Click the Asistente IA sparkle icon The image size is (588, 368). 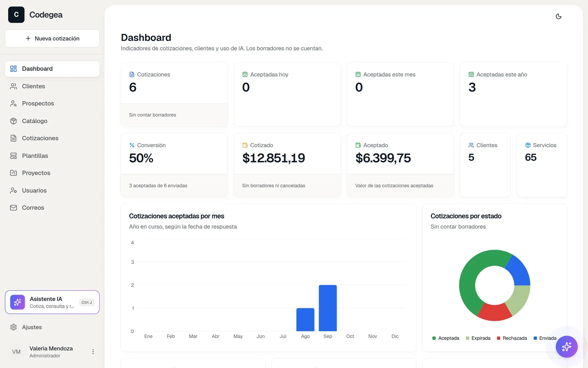[18, 302]
